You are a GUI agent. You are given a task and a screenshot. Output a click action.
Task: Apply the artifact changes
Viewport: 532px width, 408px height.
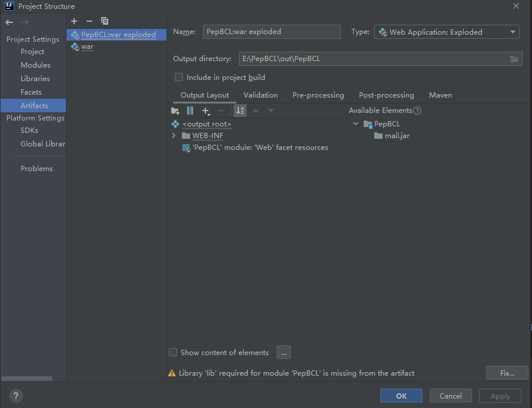(500, 396)
